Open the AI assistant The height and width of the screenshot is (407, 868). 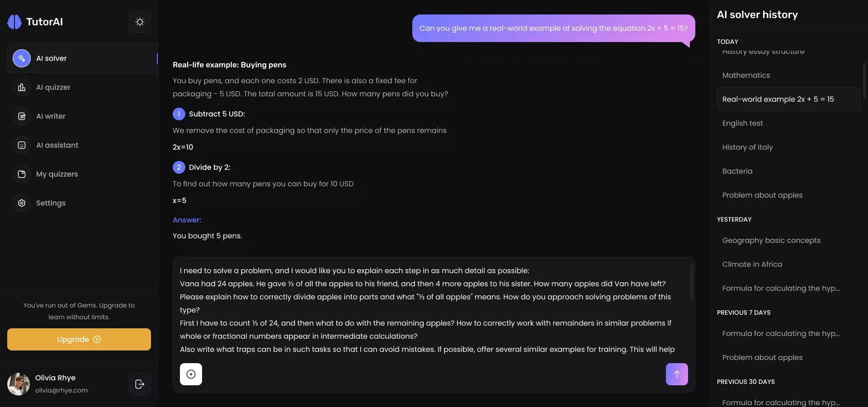pyautogui.click(x=57, y=145)
